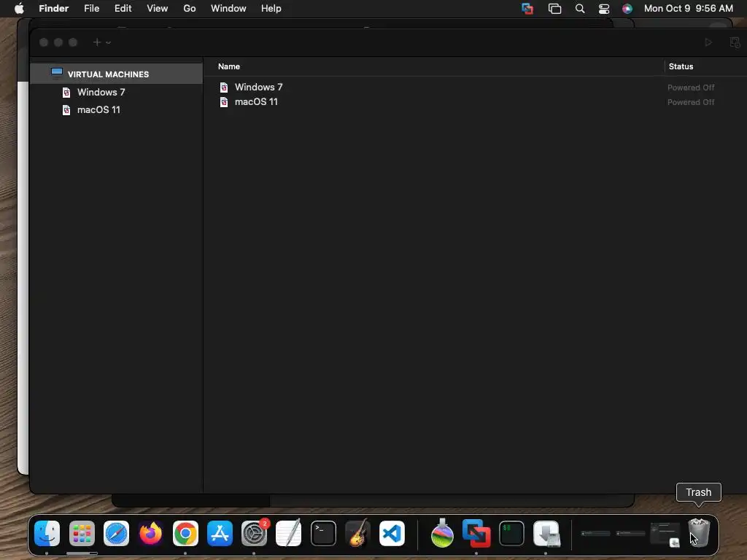Click the macOS 11 list row VM icon

(224, 102)
